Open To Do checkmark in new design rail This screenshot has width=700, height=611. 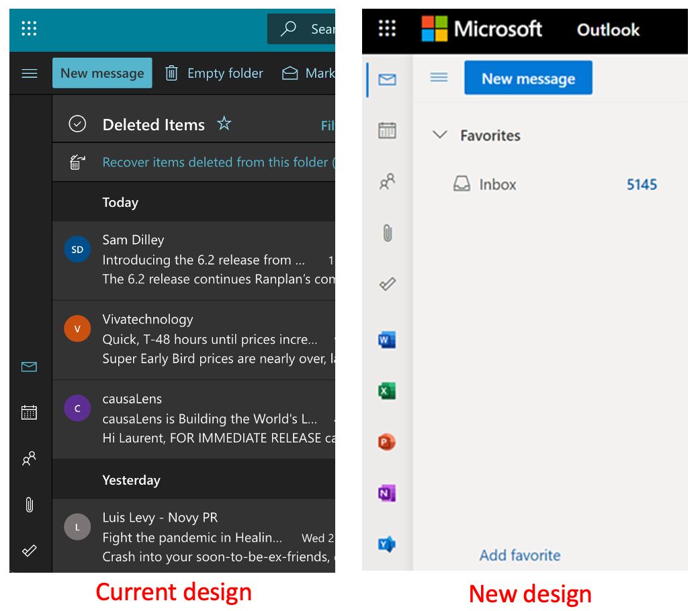pos(387,284)
